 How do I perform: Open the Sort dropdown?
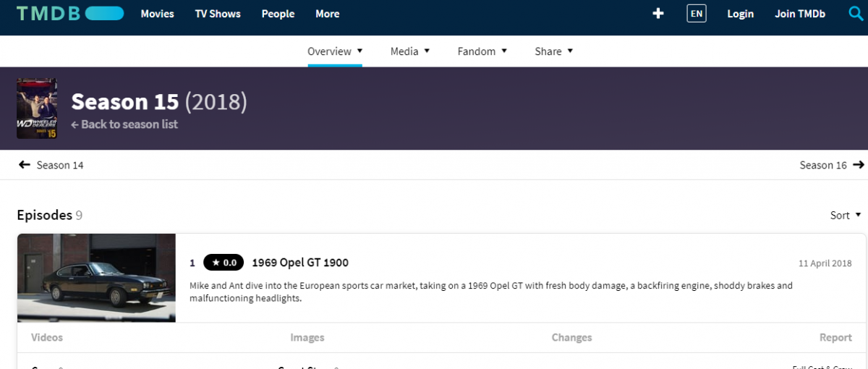(846, 215)
